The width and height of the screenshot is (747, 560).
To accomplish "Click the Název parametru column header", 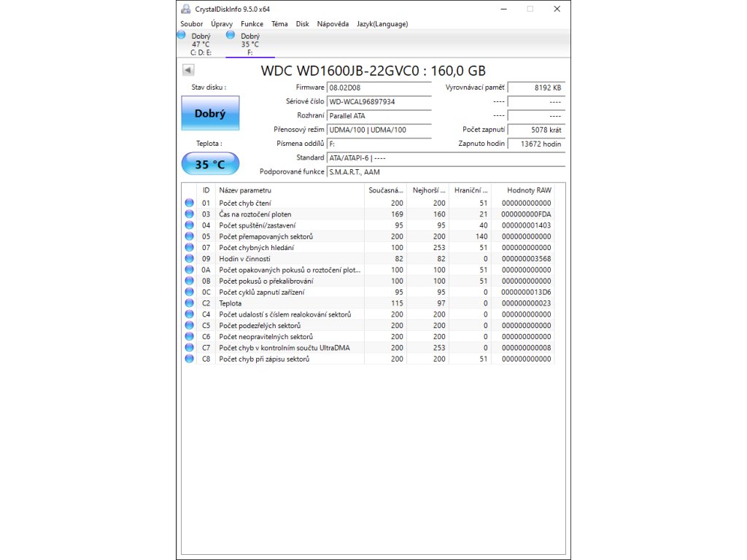I will (x=290, y=190).
